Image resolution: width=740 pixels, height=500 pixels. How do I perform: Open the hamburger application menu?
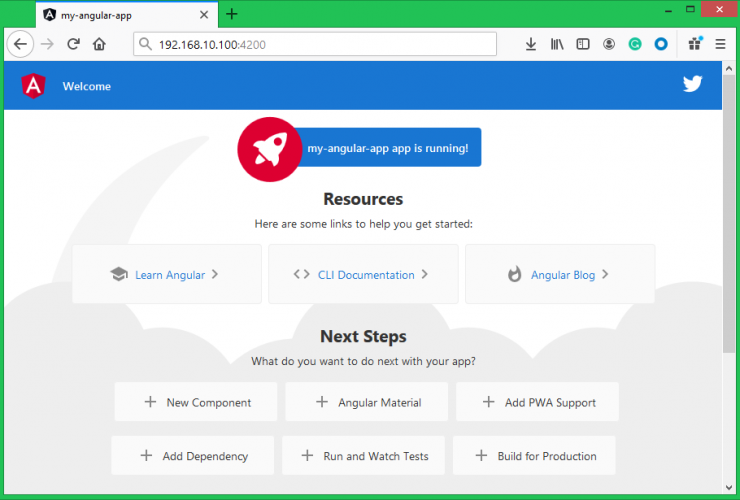720,44
